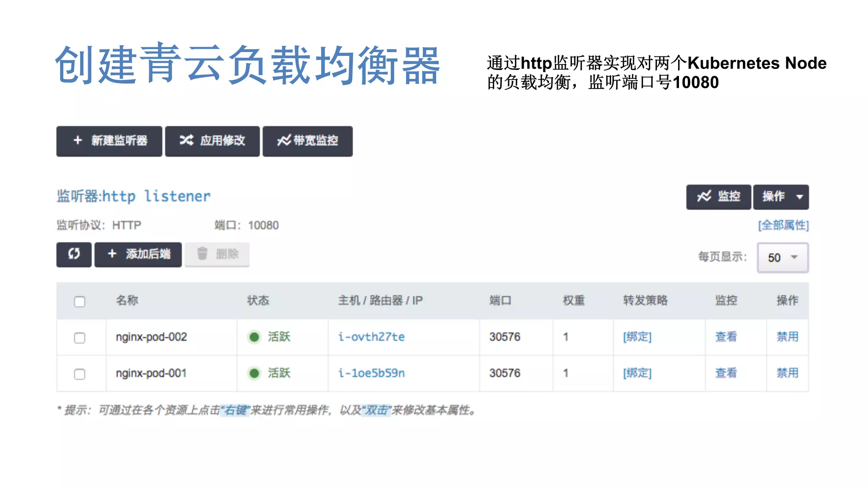The height and width of the screenshot is (488, 868).
Task: Check the nginx-pod-002 row checkbox
Action: coord(80,338)
